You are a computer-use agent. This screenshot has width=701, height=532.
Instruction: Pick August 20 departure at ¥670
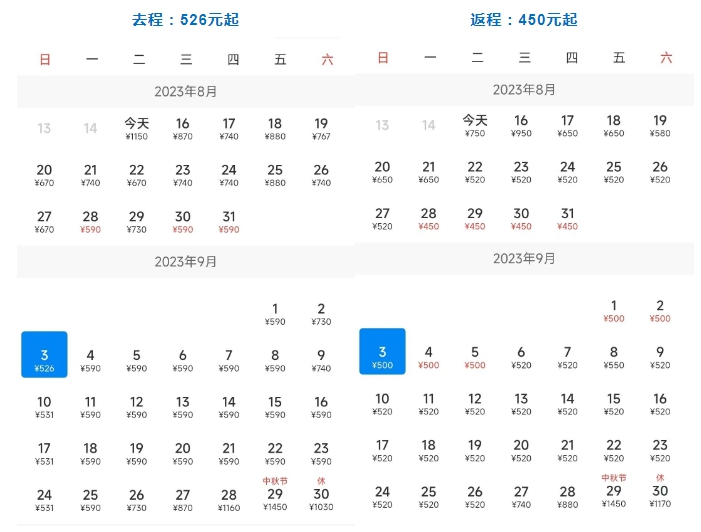[44, 175]
